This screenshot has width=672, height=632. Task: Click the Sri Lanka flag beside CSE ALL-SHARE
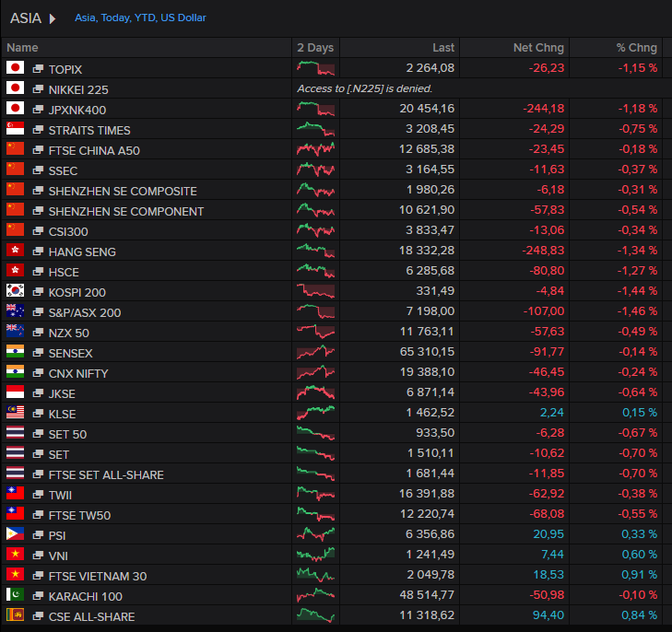(15, 614)
